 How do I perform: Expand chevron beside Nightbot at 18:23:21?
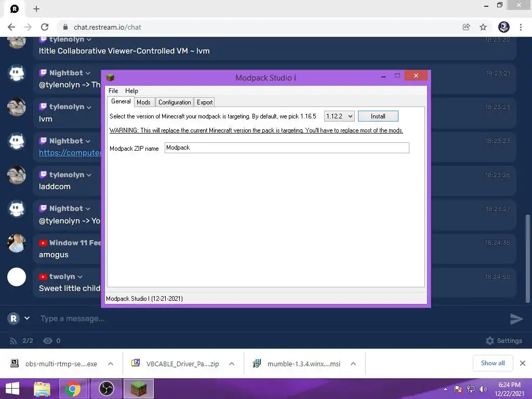pos(88,73)
